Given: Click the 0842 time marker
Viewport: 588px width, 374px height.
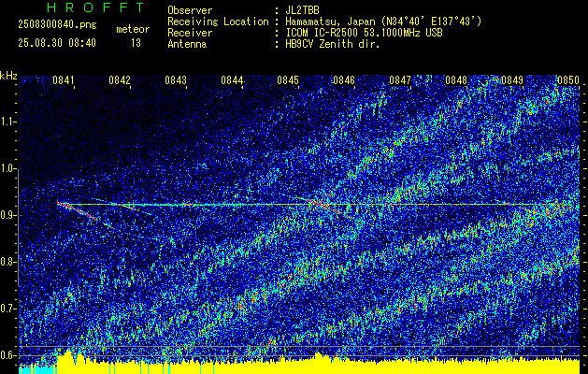Looking at the screenshot, I should pos(120,80).
